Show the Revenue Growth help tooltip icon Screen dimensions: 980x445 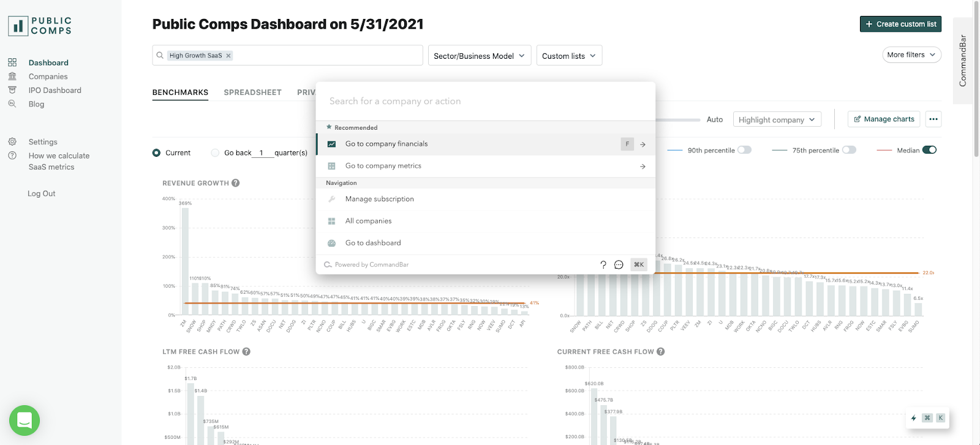tap(236, 183)
